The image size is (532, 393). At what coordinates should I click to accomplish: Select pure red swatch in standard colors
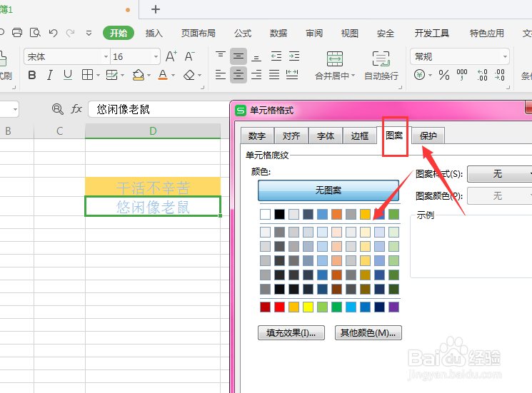point(280,307)
